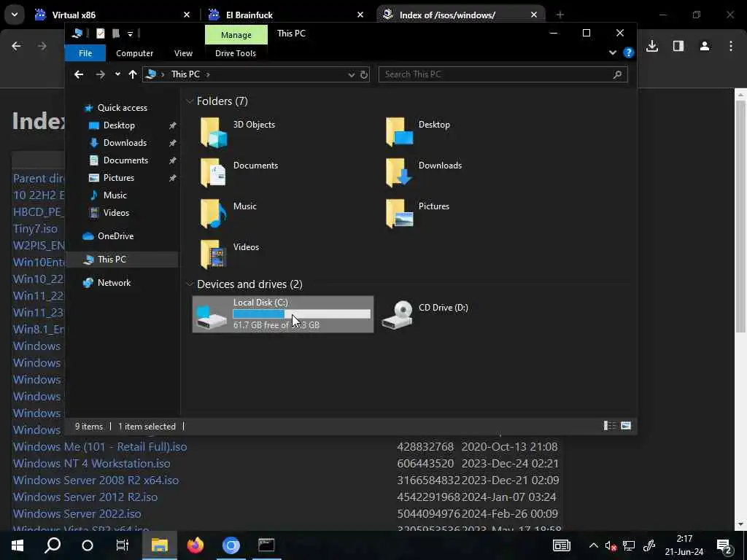
Task: Click in the Search This PC field
Action: pyautogui.click(x=503, y=74)
